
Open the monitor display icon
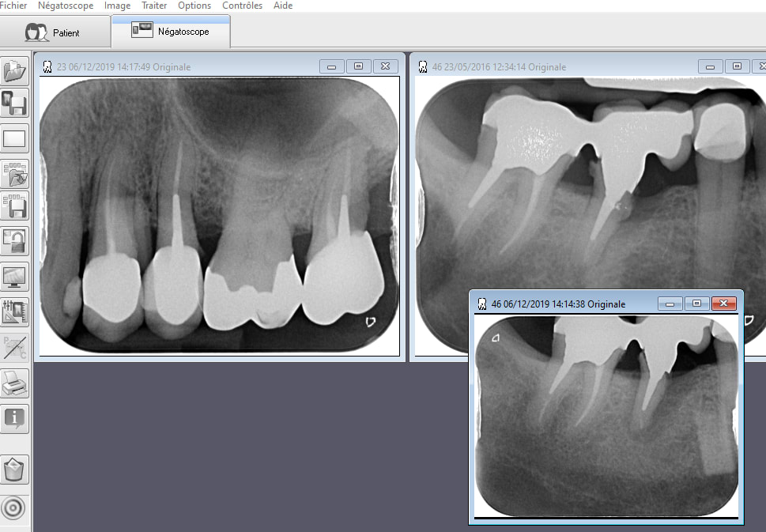pyautogui.click(x=15, y=277)
